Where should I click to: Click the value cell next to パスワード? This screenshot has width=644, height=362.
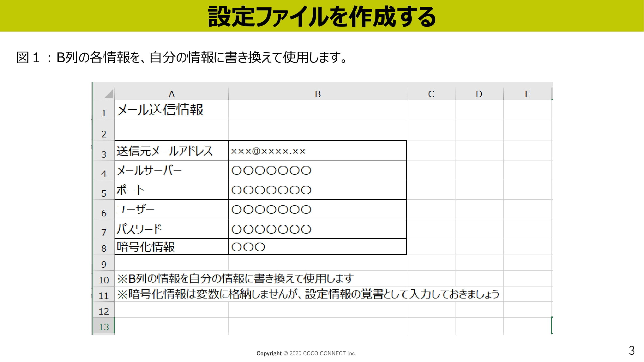tap(318, 229)
